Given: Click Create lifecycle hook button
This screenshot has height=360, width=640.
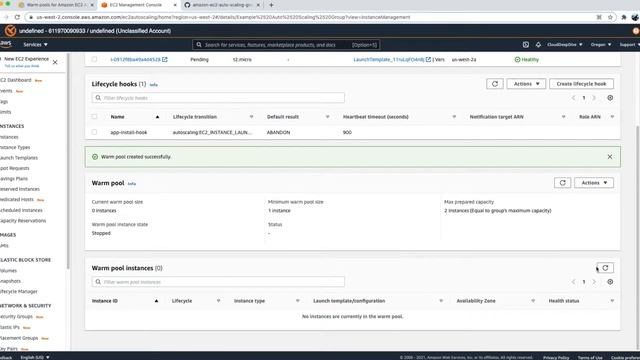Looking at the screenshot, I should (581, 84).
